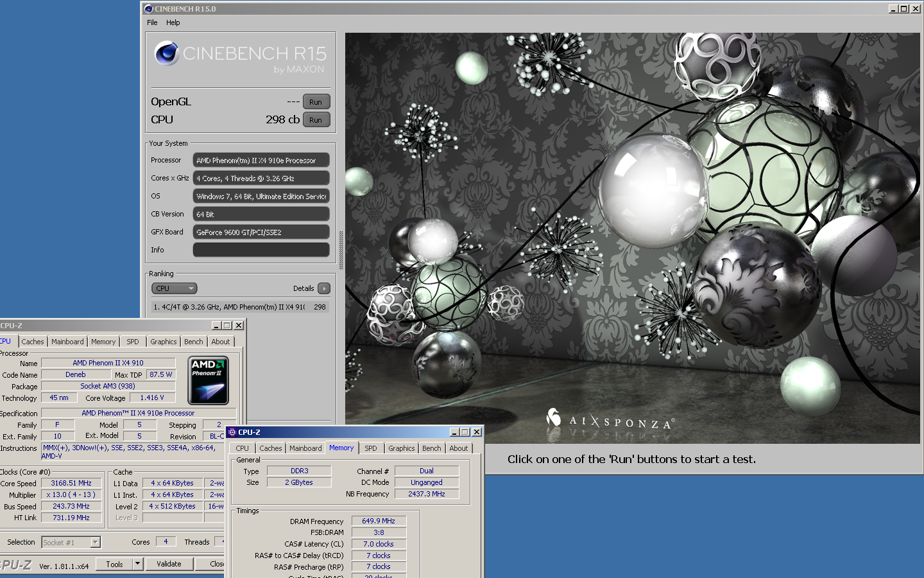Open Memory tab in back CPU-Z window
Image resolution: width=924 pixels, height=578 pixels.
tap(103, 342)
